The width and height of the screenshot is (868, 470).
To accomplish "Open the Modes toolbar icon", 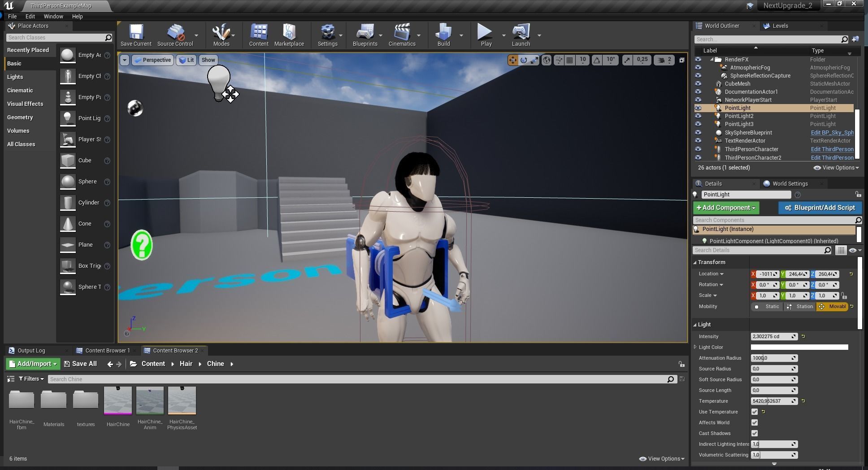I will [221, 35].
